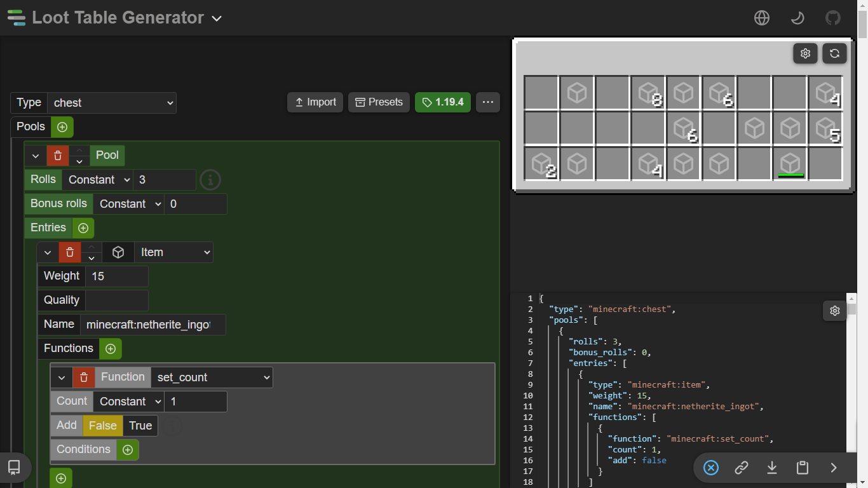Open the more options ellipsis menu
Viewport: 868px width, 488px height.
point(488,102)
